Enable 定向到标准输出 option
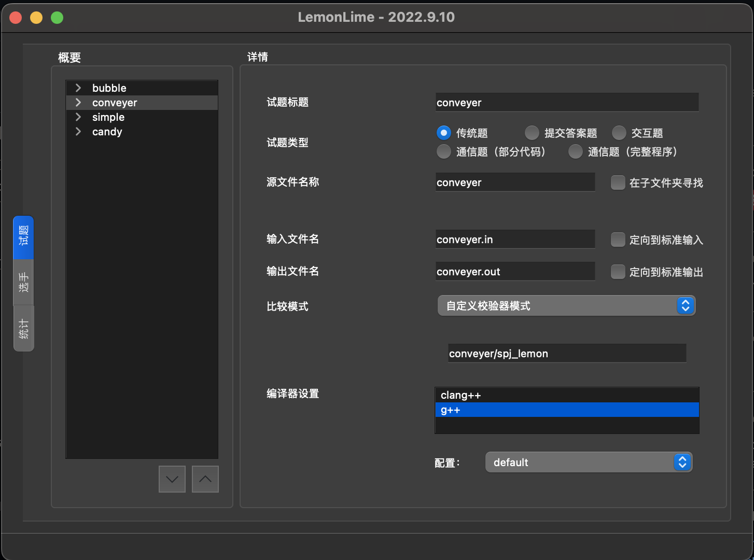The height and width of the screenshot is (560, 754). click(x=618, y=271)
